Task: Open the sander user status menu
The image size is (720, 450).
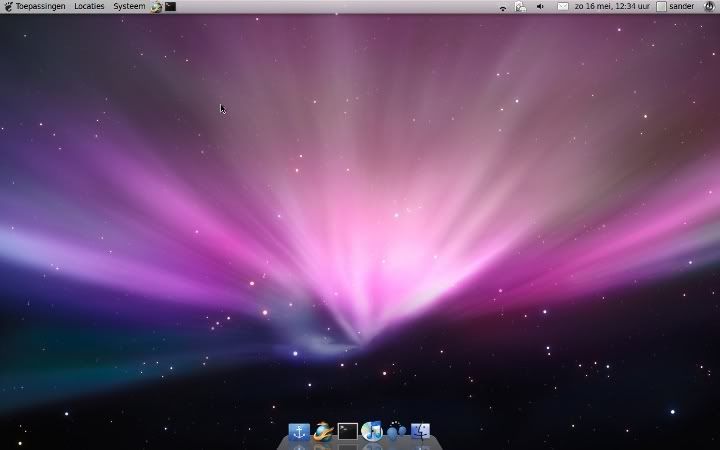Action: [x=681, y=7]
